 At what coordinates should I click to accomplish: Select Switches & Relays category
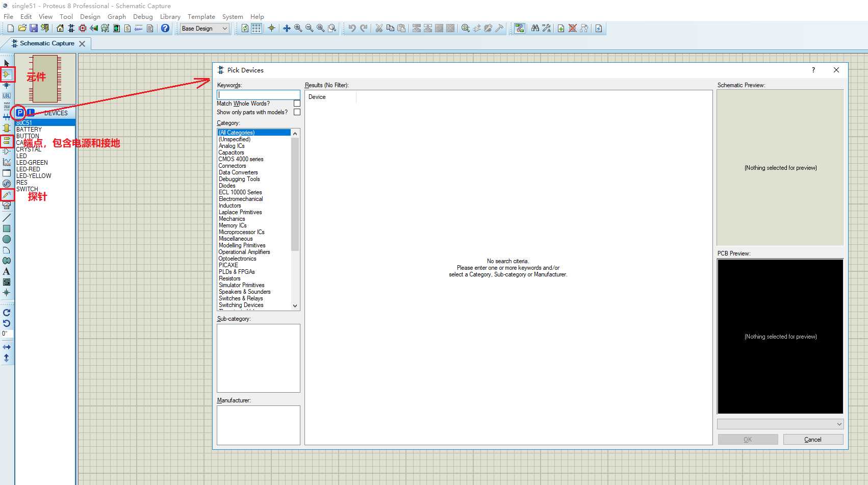coord(241,298)
